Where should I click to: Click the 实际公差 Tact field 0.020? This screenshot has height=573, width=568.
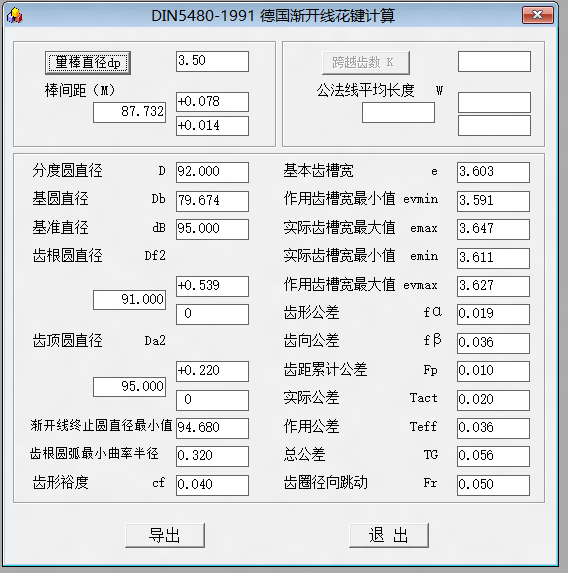coord(493,400)
